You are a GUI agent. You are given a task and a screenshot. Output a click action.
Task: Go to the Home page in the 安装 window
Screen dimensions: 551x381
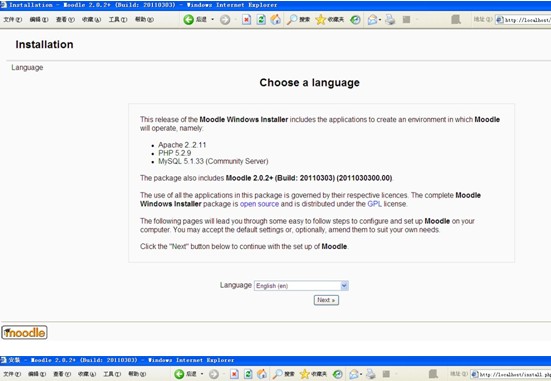pos(262,374)
